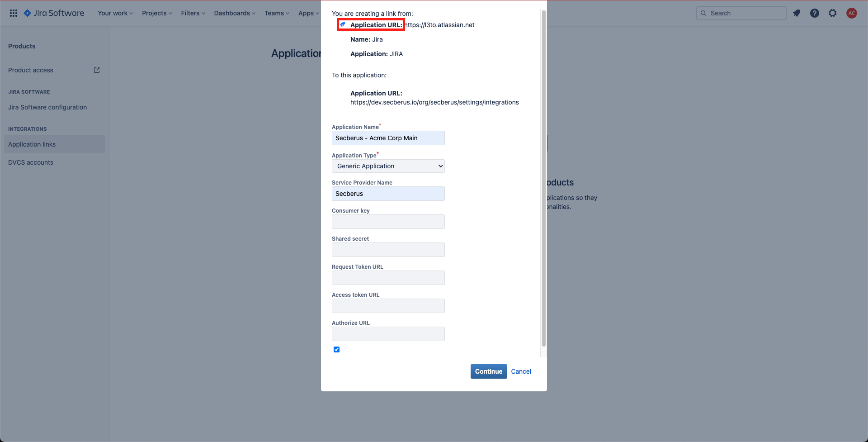
Task: Expand the Teams menu
Action: (277, 13)
